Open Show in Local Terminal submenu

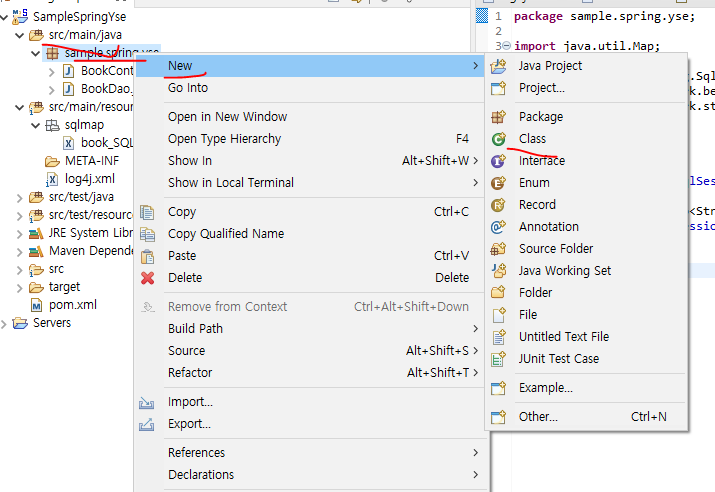click(310, 183)
